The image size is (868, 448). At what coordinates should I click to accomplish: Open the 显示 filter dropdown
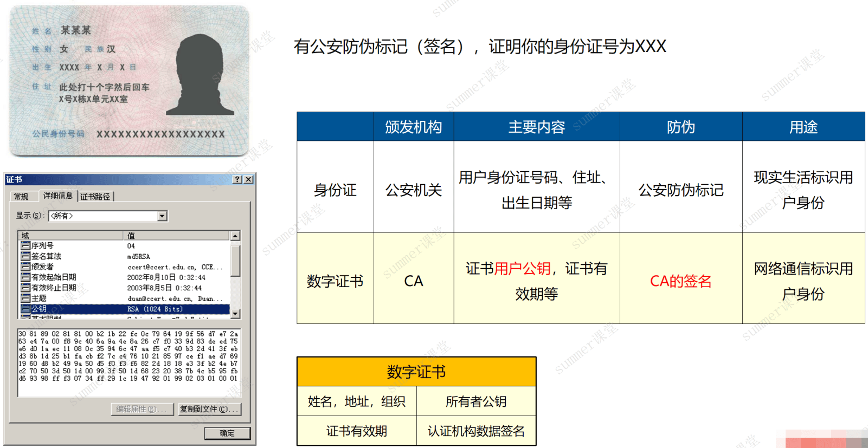(162, 216)
